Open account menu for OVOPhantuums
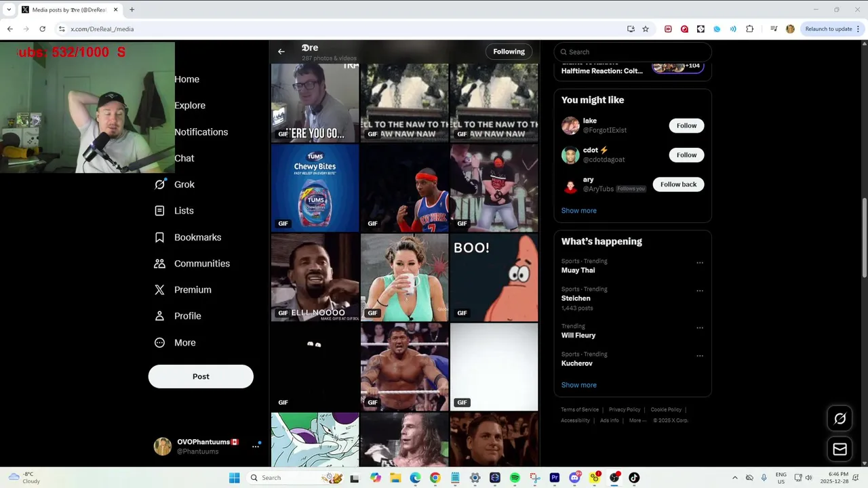Viewport: 868px width, 488px height. pyautogui.click(x=256, y=446)
